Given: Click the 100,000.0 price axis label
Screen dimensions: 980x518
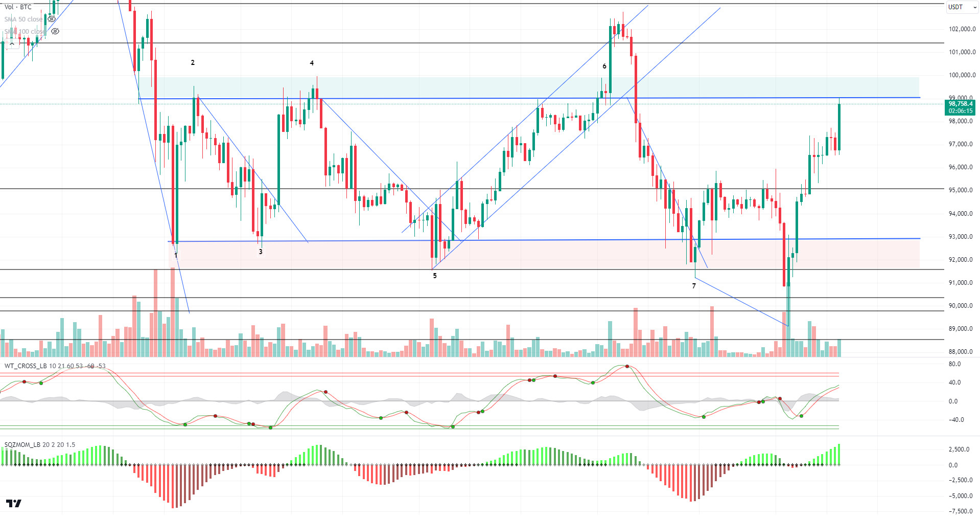Looking at the screenshot, I should point(962,75).
